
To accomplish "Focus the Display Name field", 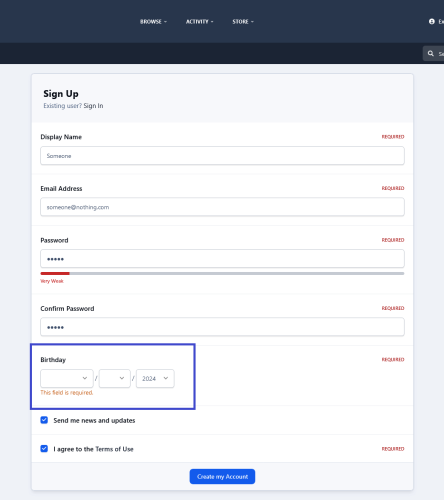I will (x=222, y=156).
